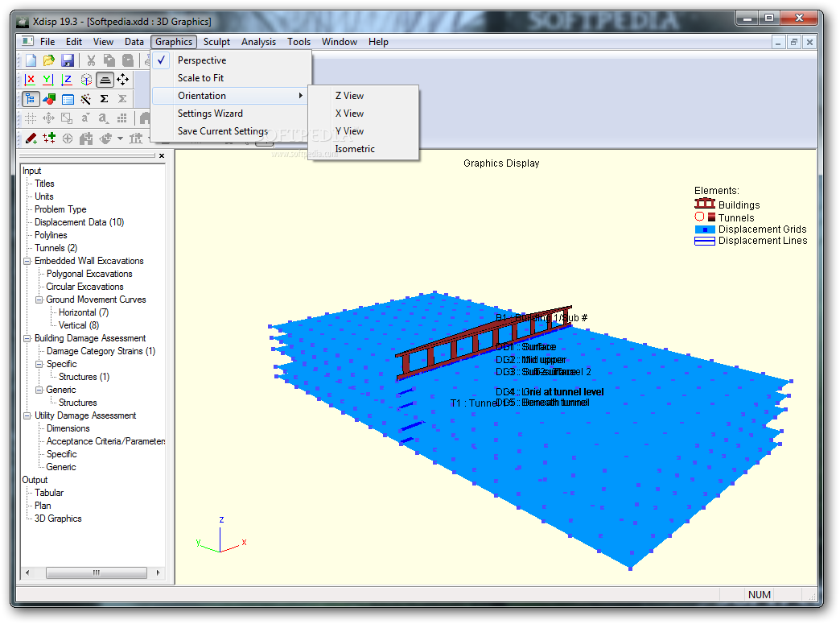The image size is (840, 624).
Task: Click the add points plus-signs icon
Action: [x=49, y=138]
